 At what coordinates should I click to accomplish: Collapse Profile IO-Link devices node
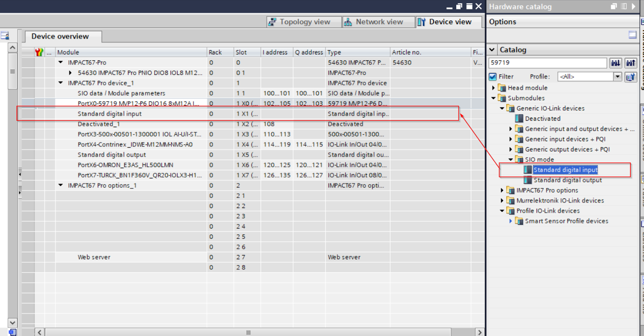502,210
